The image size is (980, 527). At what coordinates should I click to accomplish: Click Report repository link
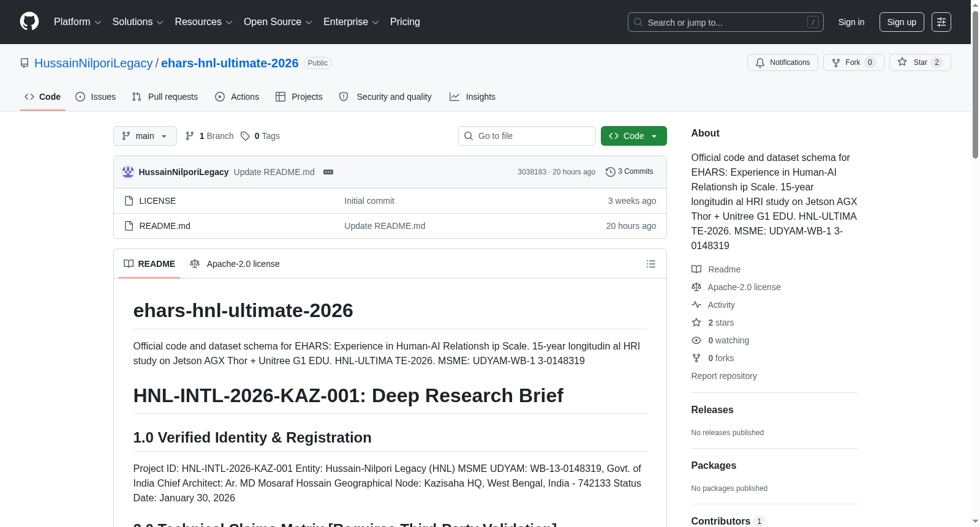coord(724,376)
